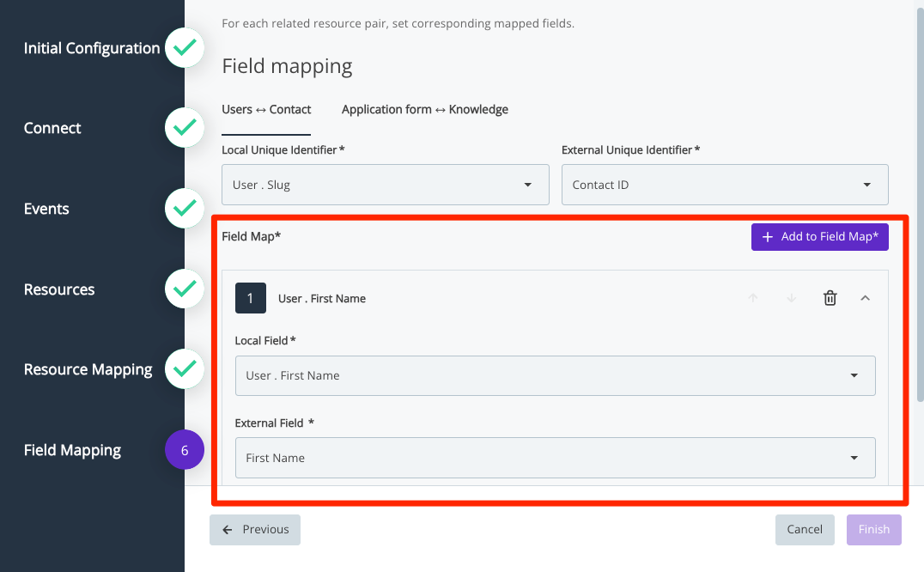Switch to Application form ↔ Knowledge tab
Viewport: 924px width, 572px height.
pos(424,110)
